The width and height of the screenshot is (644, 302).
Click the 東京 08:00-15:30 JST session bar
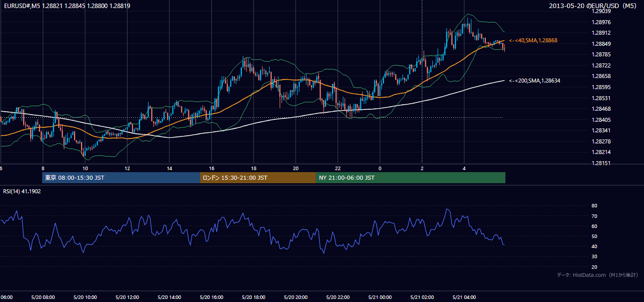[x=121, y=178]
